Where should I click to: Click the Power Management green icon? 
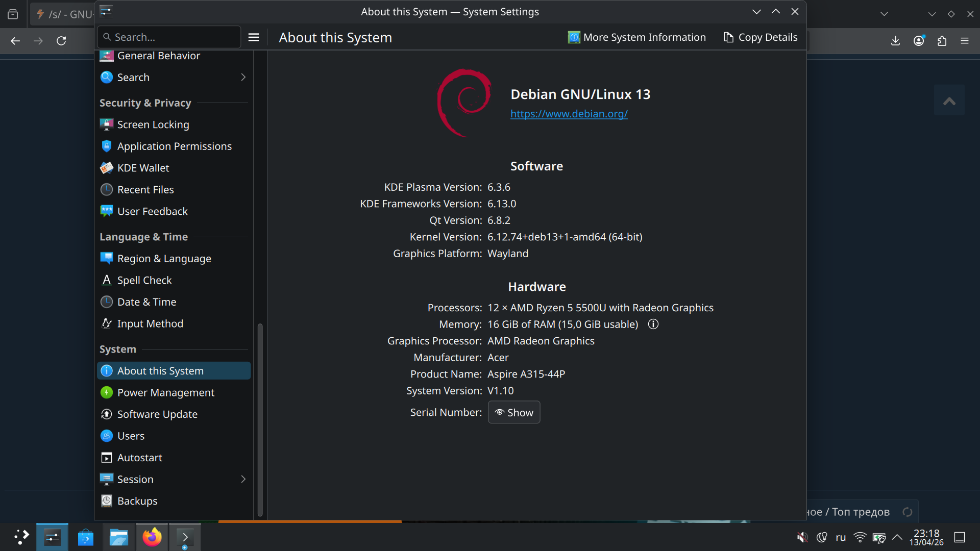click(x=107, y=392)
